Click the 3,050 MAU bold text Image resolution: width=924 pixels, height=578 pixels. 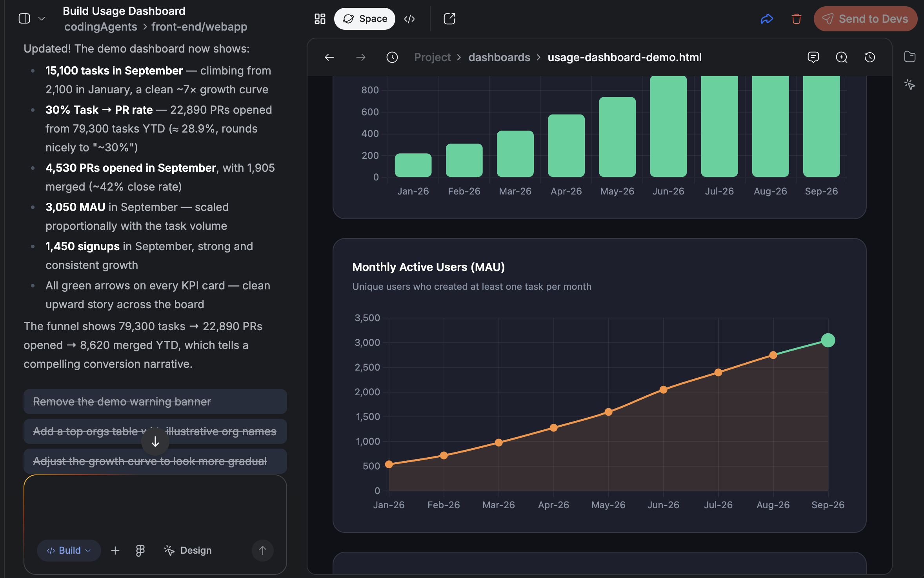[75, 207]
